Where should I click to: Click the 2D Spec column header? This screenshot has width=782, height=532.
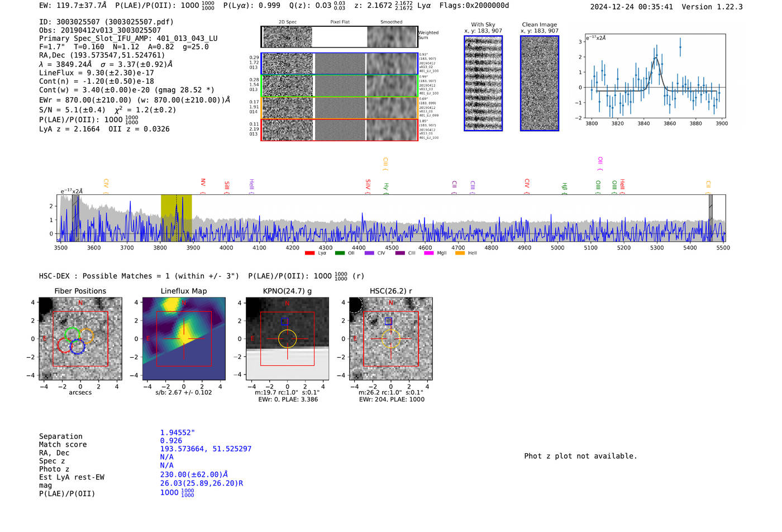288,22
